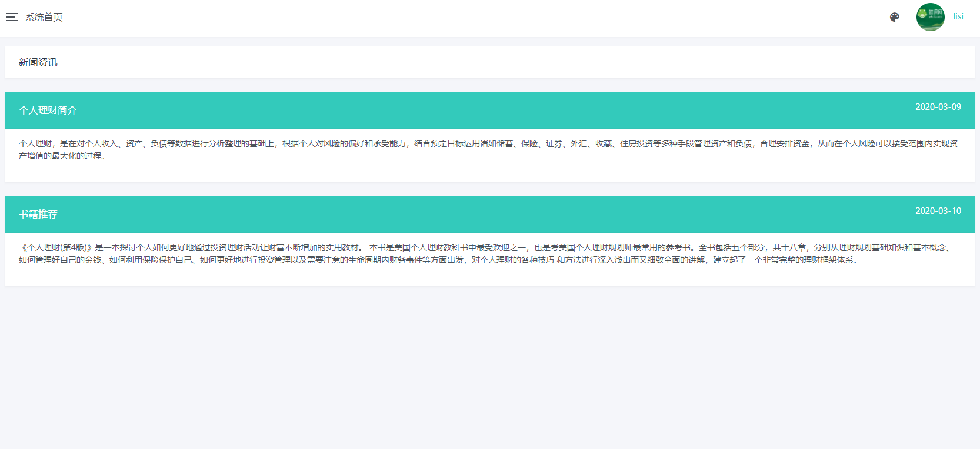Image resolution: width=980 pixels, height=449 pixels.
Task: Open the theme color palette icon
Action: 895,17
